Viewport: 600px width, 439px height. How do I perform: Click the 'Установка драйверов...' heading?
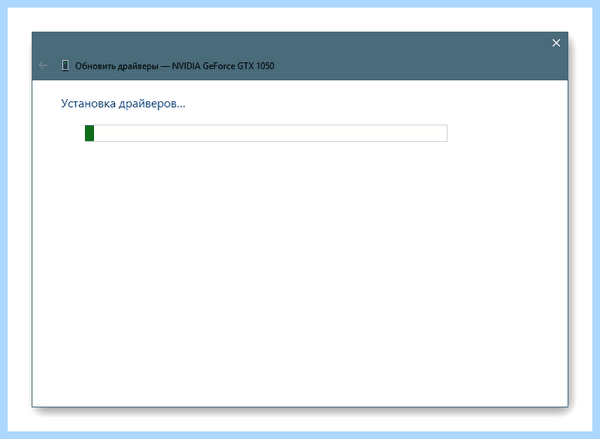tap(123, 104)
